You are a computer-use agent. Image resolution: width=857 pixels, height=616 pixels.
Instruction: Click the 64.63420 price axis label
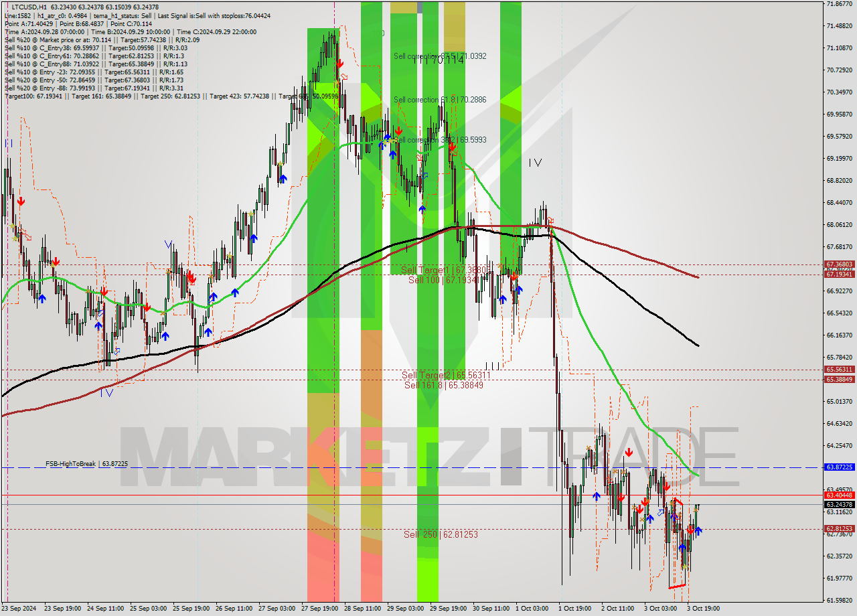839,424
